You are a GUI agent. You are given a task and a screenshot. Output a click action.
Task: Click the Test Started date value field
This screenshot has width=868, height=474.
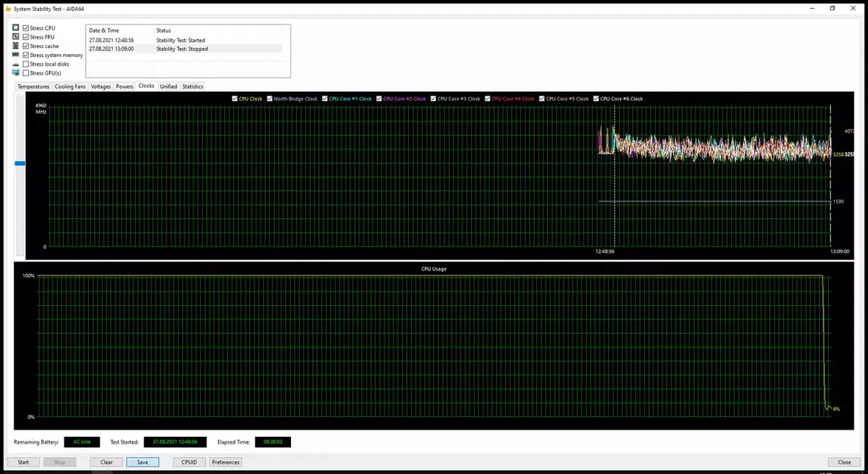tap(175, 442)
